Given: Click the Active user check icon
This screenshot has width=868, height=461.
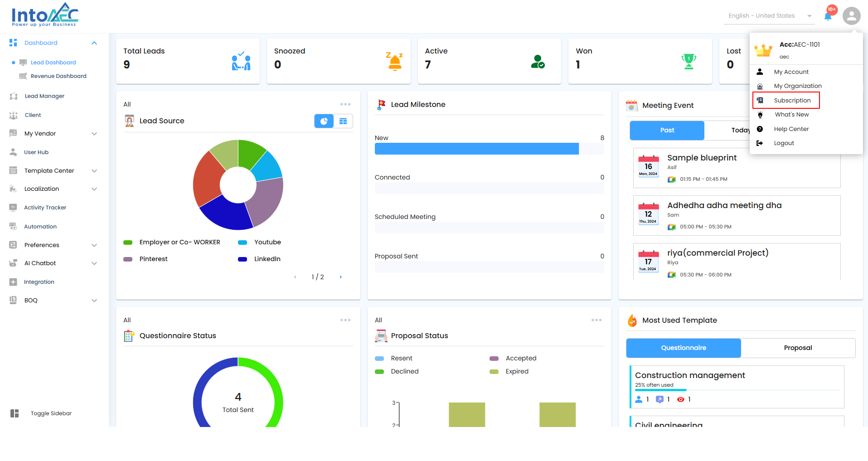Looking at the screenshot, I should click(538, 61).
